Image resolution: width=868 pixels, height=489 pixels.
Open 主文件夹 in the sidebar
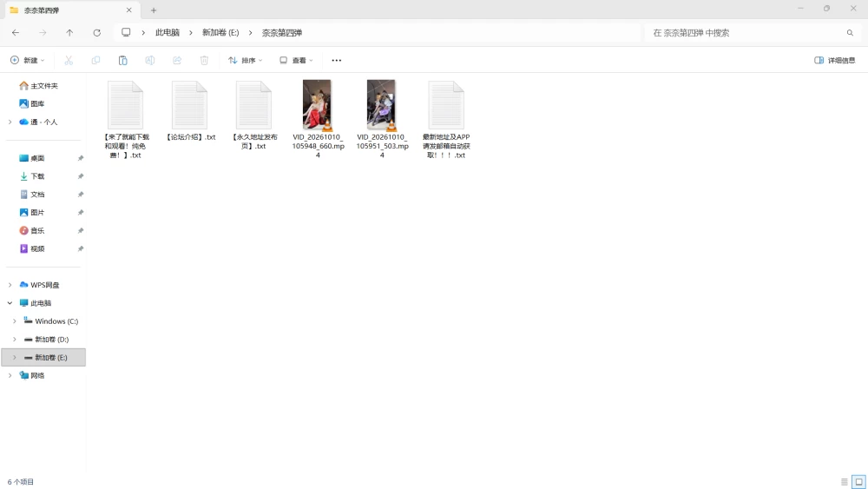[x=39, y=86]
